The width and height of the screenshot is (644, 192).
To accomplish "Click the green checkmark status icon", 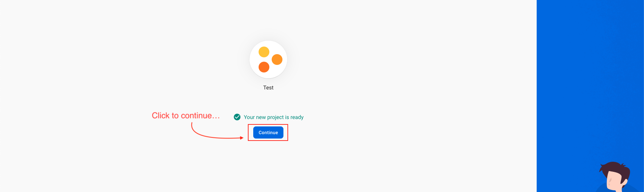I will coord(237,117).
